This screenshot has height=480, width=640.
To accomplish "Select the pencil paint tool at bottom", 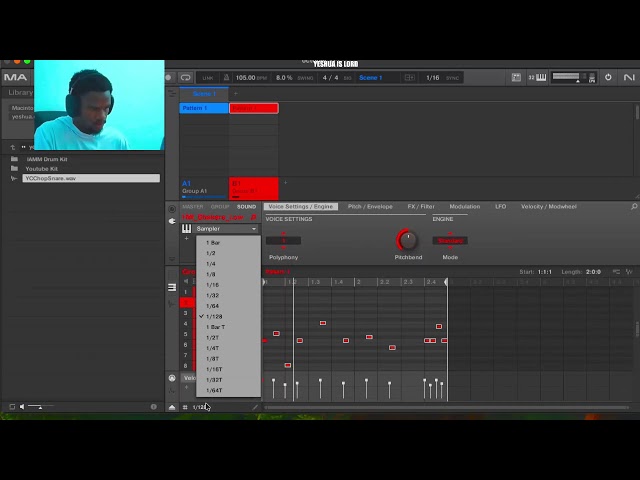I will [x=255, y=407].
